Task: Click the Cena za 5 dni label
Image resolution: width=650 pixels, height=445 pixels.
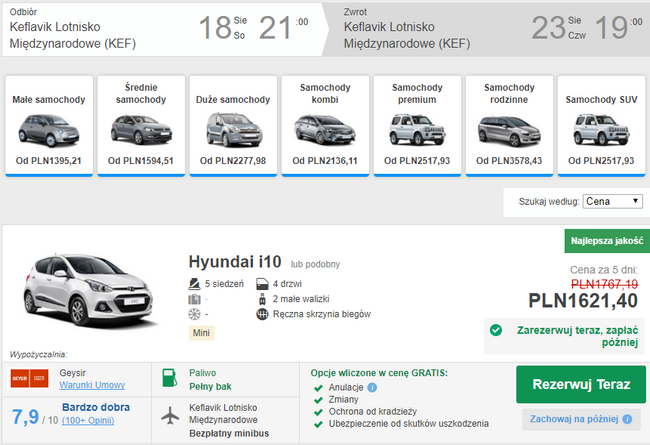Action: pyautogui.click(x=604, y=270)
